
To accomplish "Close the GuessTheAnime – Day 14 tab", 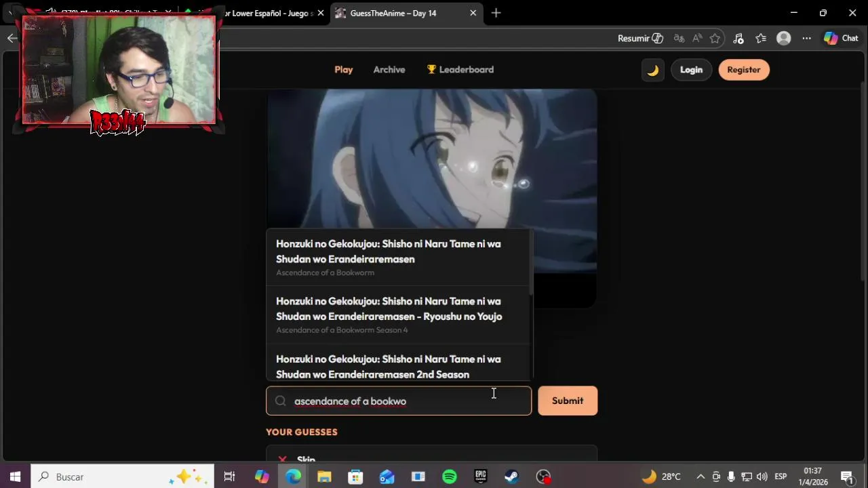I will (473, 13).
